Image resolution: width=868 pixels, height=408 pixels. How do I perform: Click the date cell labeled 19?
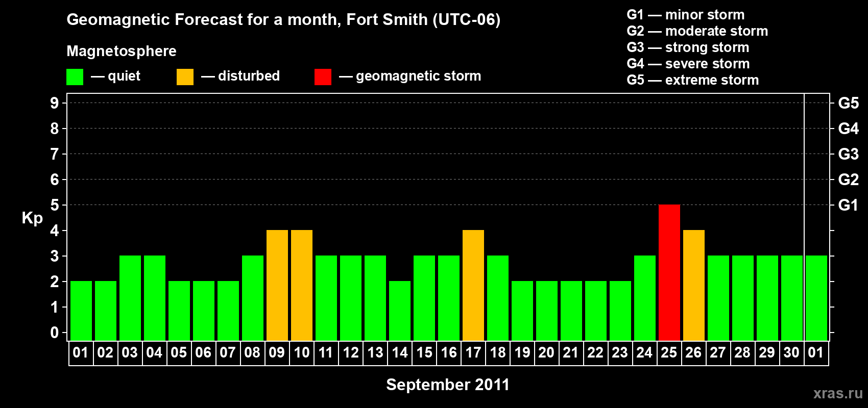(522, 353)
